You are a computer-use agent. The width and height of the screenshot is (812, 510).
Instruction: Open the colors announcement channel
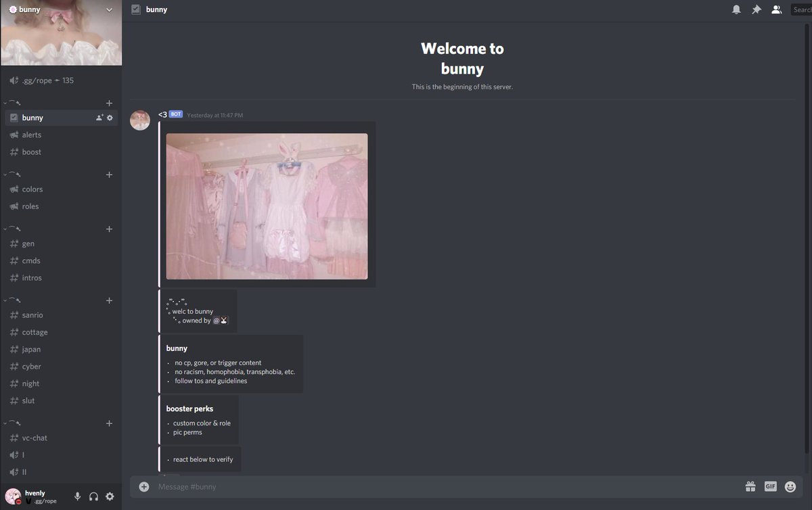point(61,189)
